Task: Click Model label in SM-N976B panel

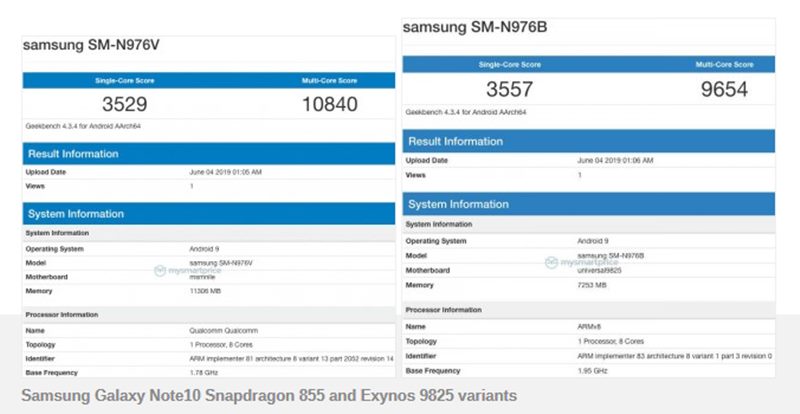Action: coord(416,256)
